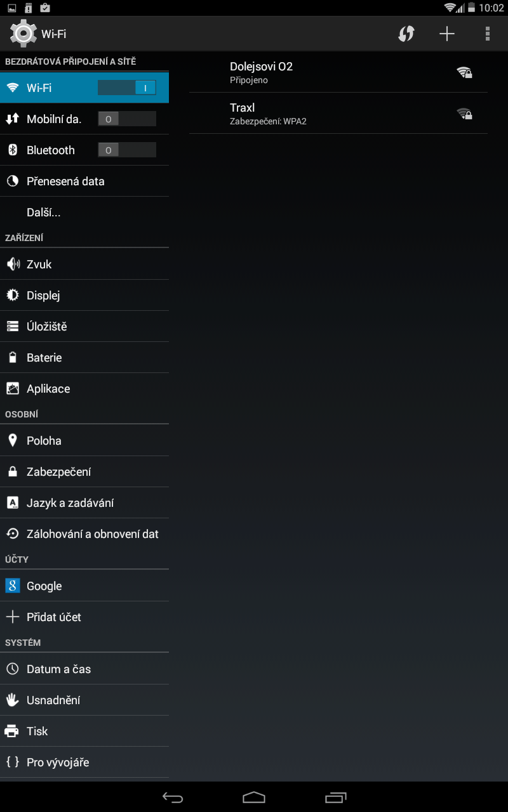Tap the WPS push-button sync icon
Viewport: 508px width, 812px height.
click(x=406, y=34)
